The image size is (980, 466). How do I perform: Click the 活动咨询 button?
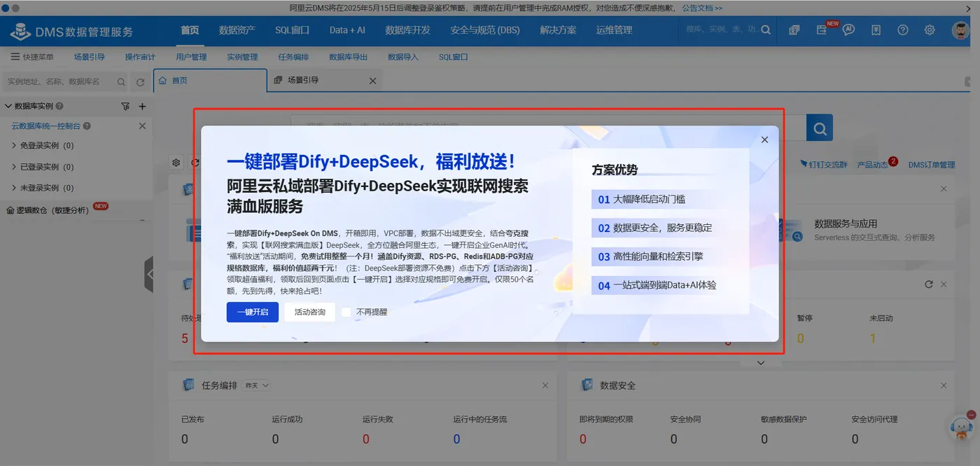tap(309, 312)
